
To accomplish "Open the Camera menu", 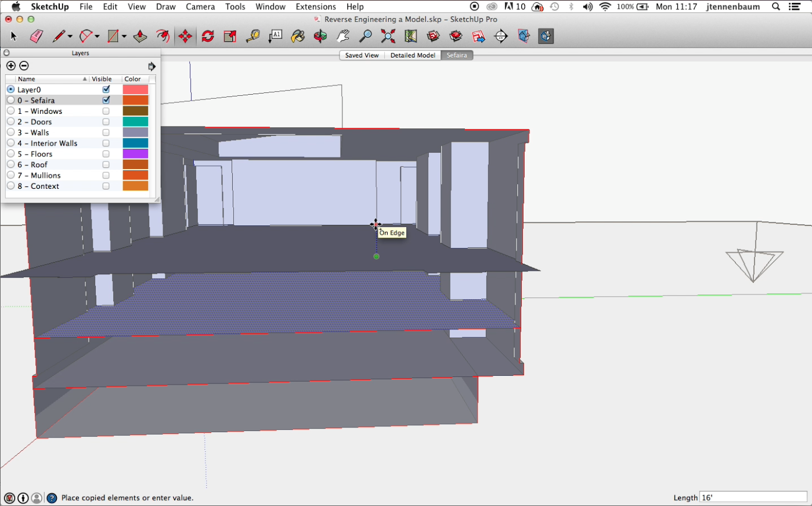I will tap(200, 7).
